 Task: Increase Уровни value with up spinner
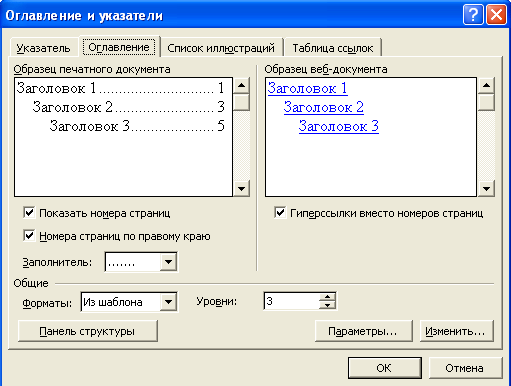327,297
